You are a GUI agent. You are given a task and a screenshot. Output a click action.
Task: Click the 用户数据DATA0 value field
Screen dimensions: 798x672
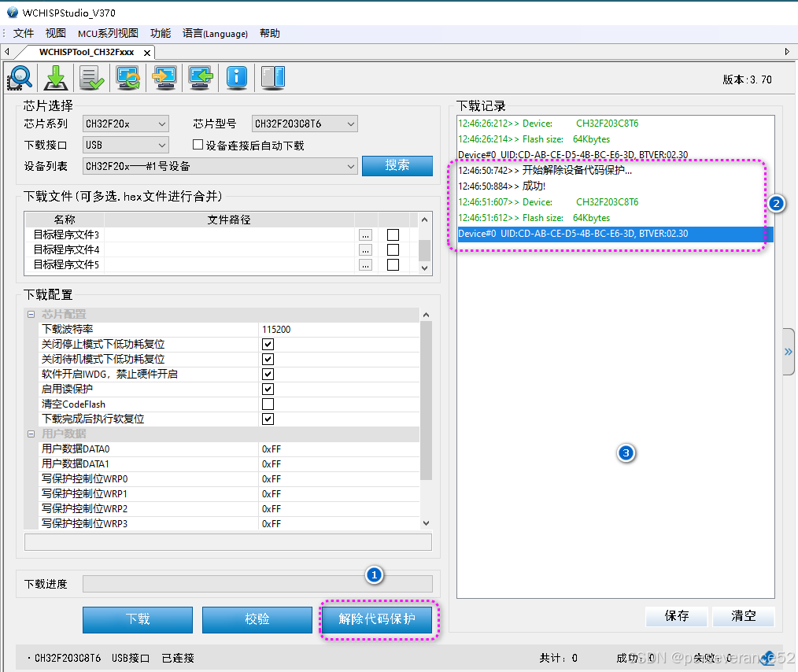pos(339,449)
